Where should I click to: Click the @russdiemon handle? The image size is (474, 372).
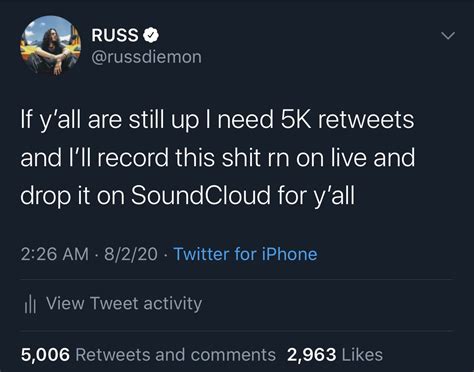tap(147, 57)
